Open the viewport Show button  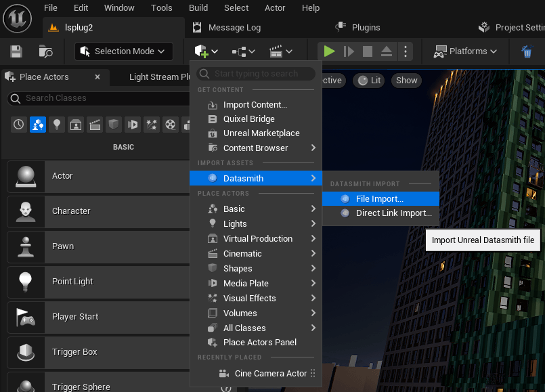coord(406,81)
